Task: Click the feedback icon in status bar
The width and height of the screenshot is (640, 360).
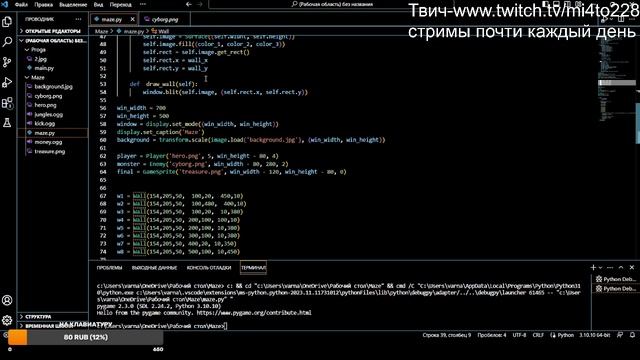Action: 620,335
